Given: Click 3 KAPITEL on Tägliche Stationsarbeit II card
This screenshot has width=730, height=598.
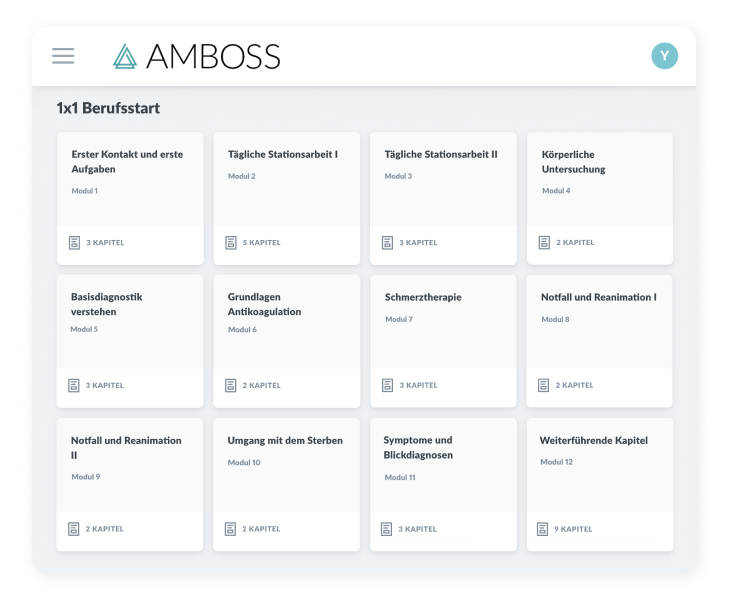Looking at the screenshot, I should point(418,243).
